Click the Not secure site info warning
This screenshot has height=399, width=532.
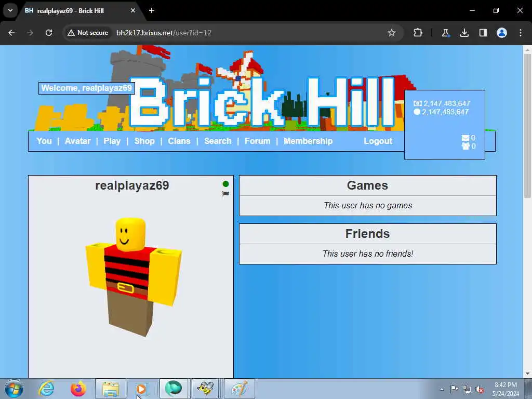point(88,33)
